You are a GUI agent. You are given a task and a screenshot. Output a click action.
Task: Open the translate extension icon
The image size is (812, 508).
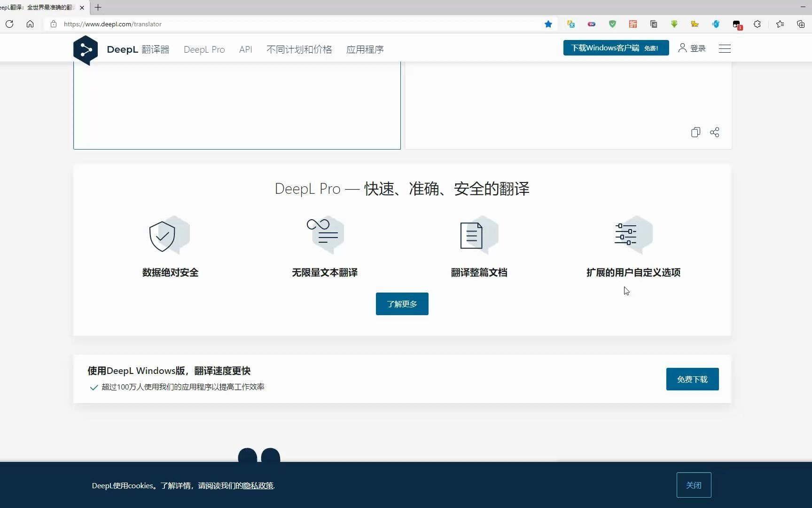[571, 24]
